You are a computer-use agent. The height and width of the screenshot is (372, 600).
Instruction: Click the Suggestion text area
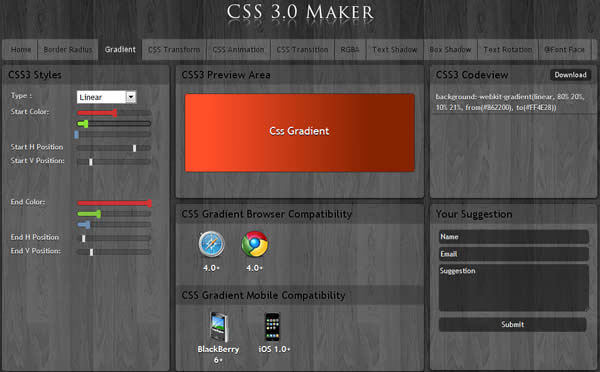click(514, 287)
